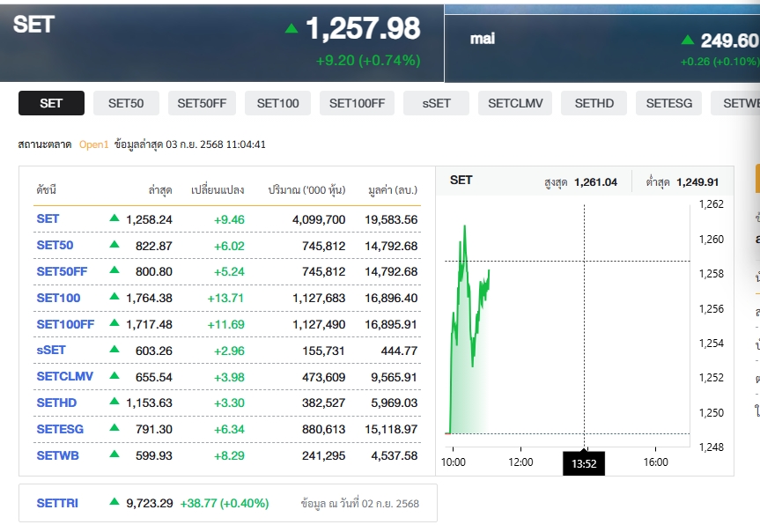The height and width of the screenshot is (532, 760).
Task: Select the SET50 index tab
Action: click(x=126, y=103)
